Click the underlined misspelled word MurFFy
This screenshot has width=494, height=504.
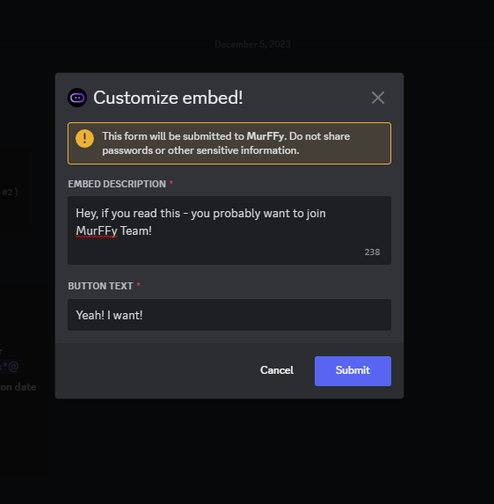click(x=96, y=231)
